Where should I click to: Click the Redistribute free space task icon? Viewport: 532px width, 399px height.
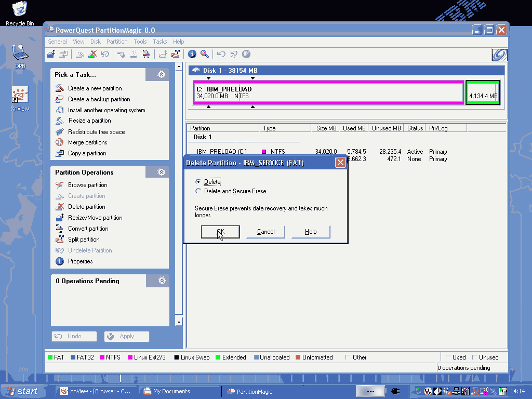[x=59, y=131]
